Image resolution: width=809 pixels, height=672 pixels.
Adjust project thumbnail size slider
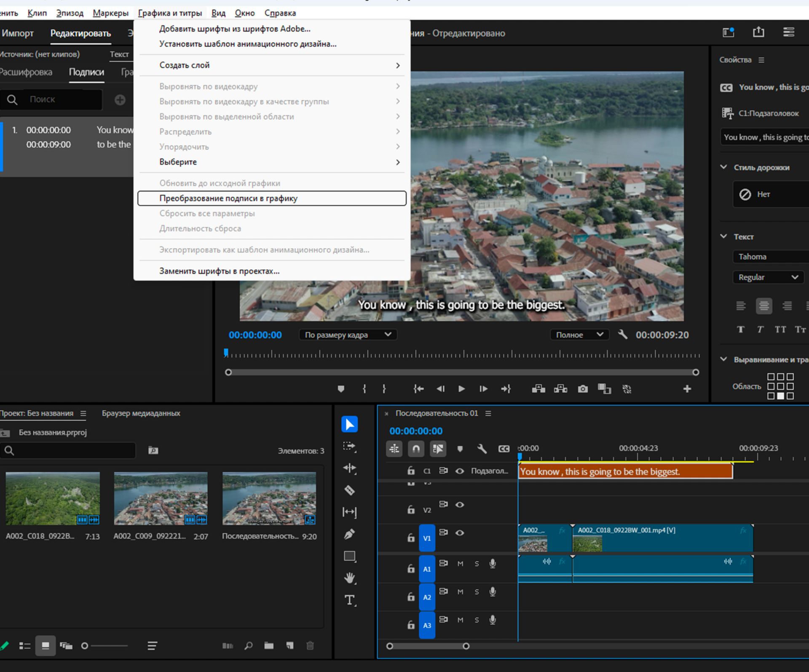tap(85, 646)
